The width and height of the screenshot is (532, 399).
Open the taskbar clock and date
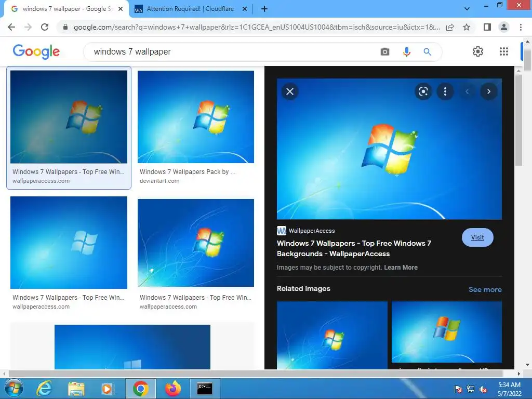click(x=509, y=389)
